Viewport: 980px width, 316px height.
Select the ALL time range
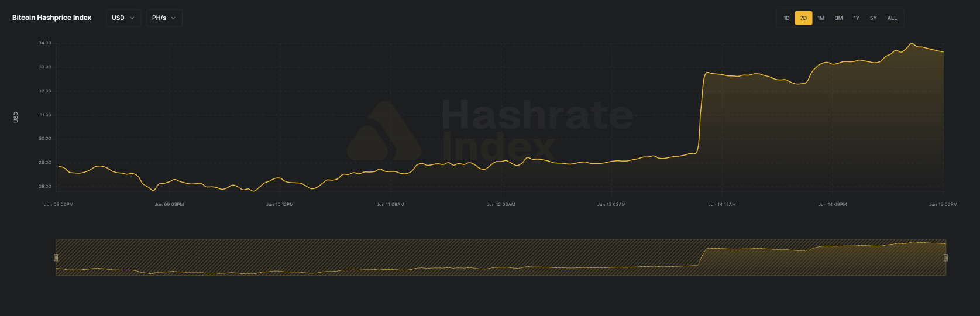(892, 18)
